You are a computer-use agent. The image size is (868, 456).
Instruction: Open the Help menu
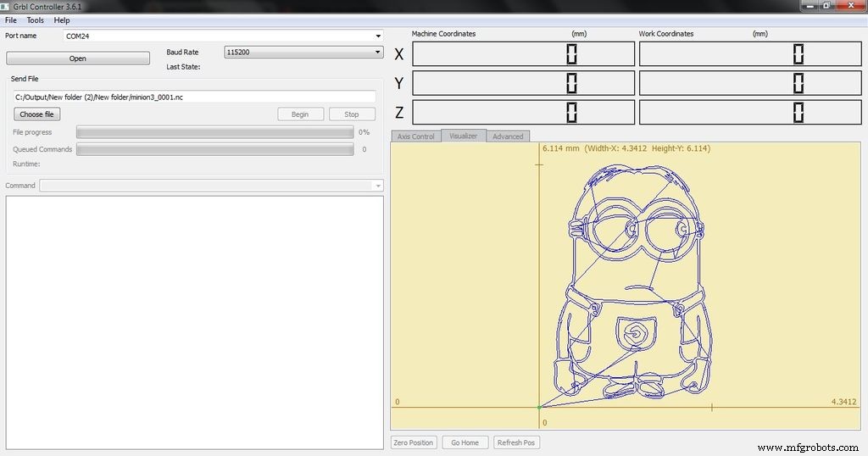click(62, 20)
